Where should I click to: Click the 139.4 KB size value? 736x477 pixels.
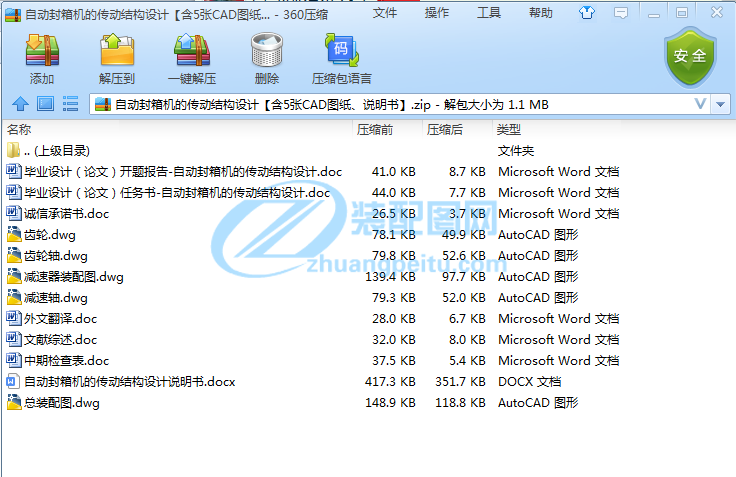point(390,277)
